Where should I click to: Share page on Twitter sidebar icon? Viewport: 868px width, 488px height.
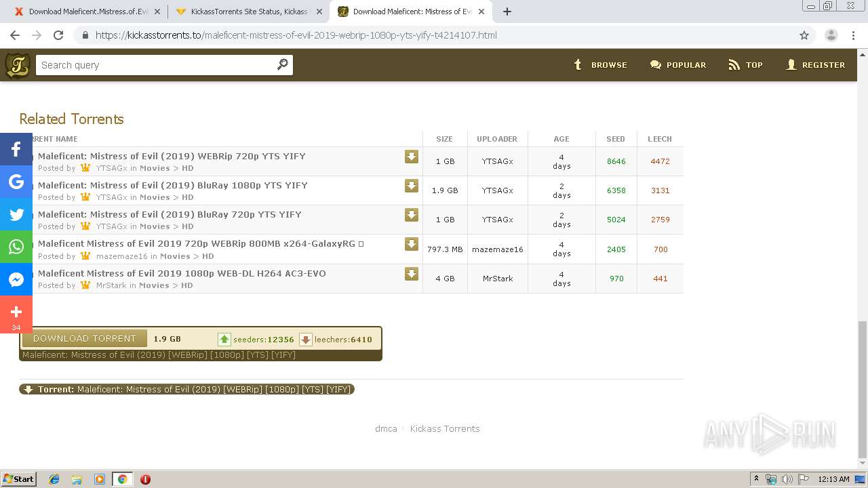tap(16, 214)
